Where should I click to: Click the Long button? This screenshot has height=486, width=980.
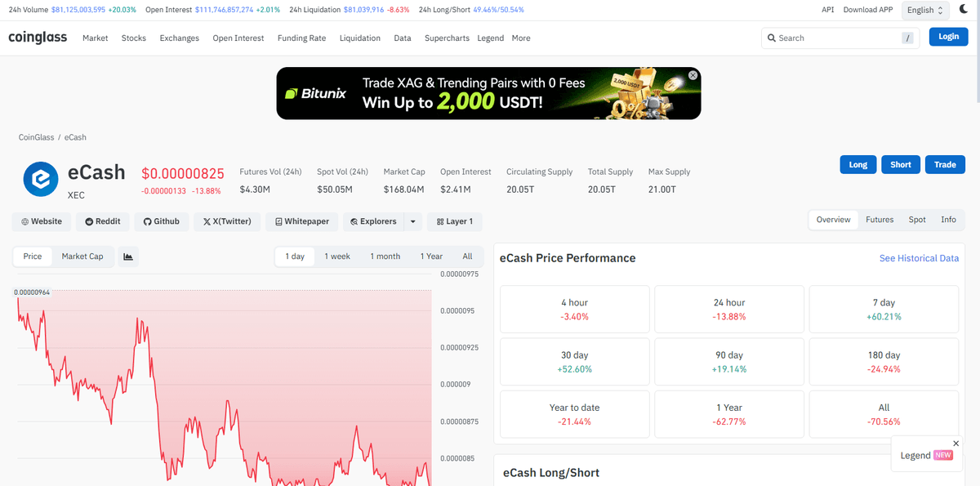[858, 164]
